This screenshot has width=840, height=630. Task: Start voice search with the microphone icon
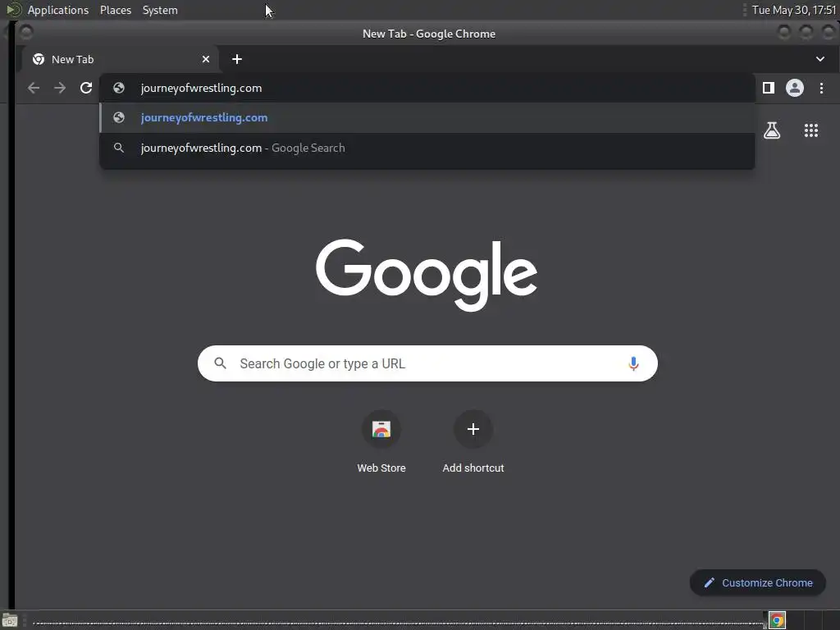(633, 363)
